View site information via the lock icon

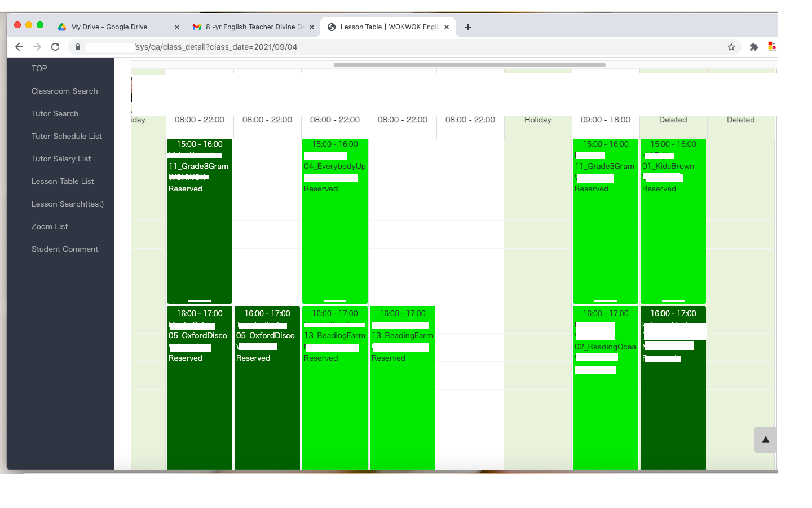pos(78,47)
